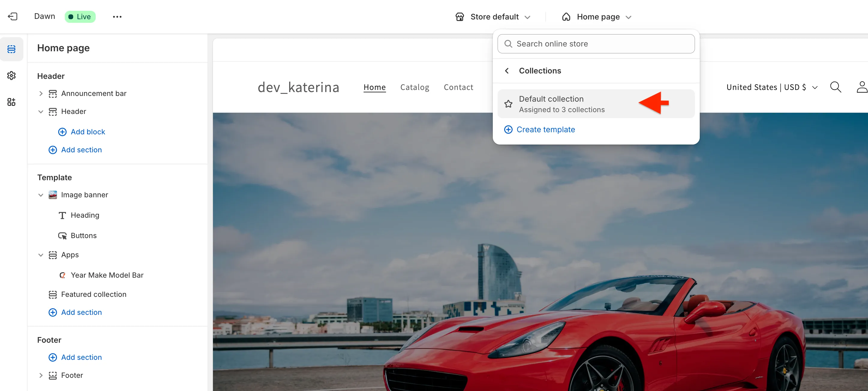Click the back arrow beside Collections
The width and height of the screenshot is (868, 391).
[x=507, y=71]
